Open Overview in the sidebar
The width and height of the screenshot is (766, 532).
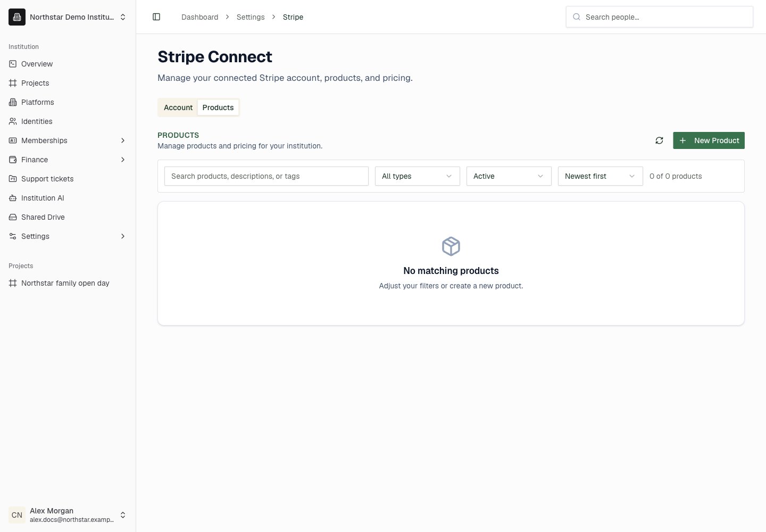[68, 64]
